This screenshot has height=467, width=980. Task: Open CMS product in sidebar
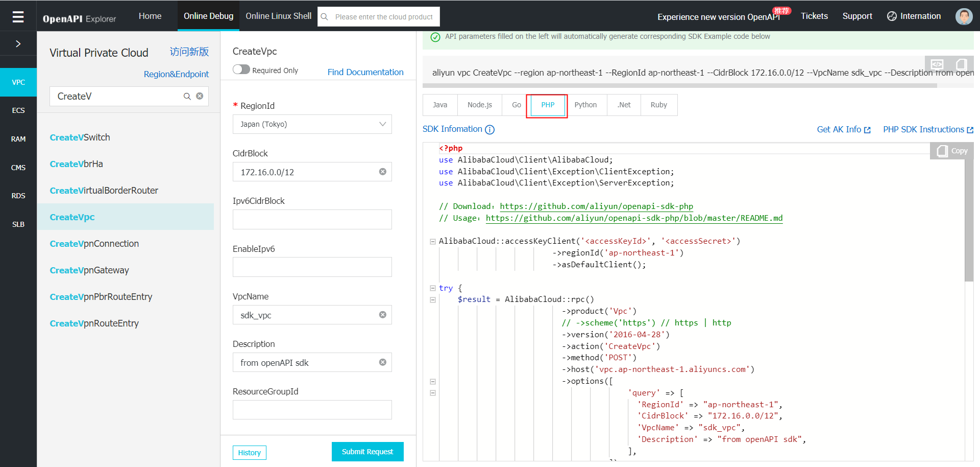18,168
